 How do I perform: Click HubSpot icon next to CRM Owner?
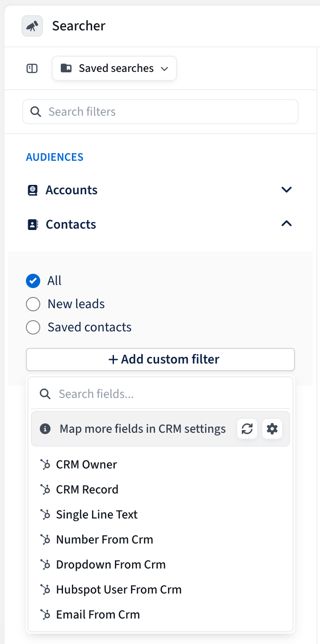click(x=45, y=464)
